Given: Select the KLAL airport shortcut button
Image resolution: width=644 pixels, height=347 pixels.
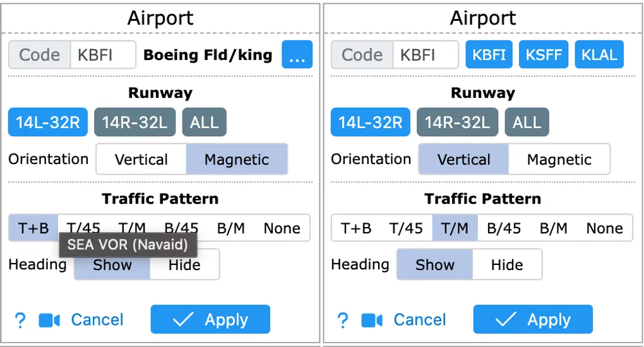Looking at the screenshot, I should 599,55.
